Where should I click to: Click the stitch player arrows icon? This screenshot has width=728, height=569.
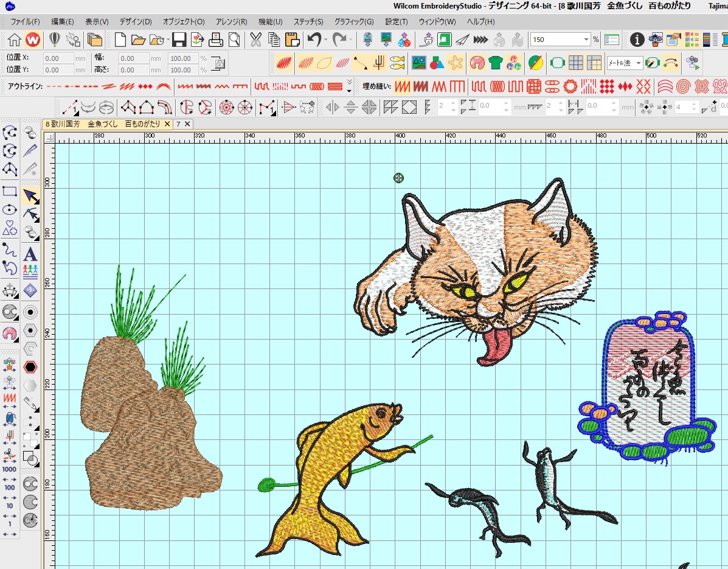click(x=480, y=40)
